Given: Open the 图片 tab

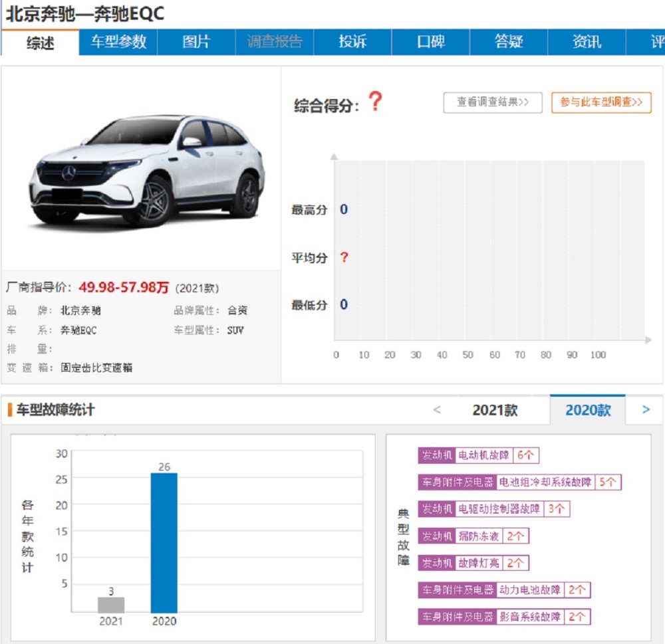Looking at the screenshot, I should pyautogui.click(x=196, y=42).
